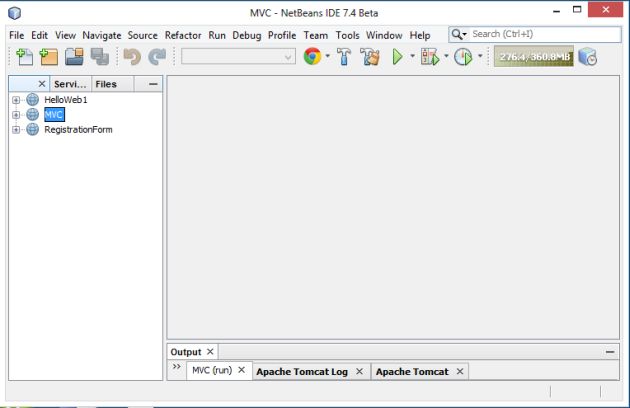This screenshot has height=408, width=630.
Task: Click the Open Project toolbar icon
Action: [x=74, y=57]
